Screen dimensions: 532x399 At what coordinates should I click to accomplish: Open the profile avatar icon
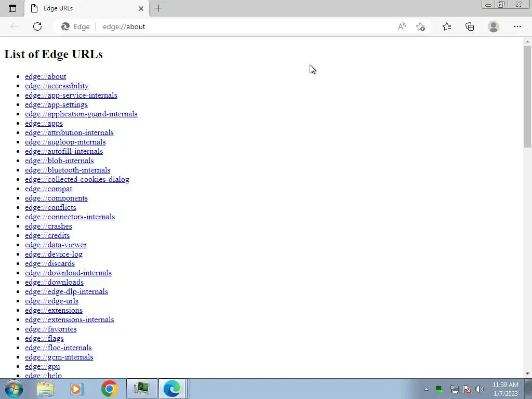(x=494, y=26)
